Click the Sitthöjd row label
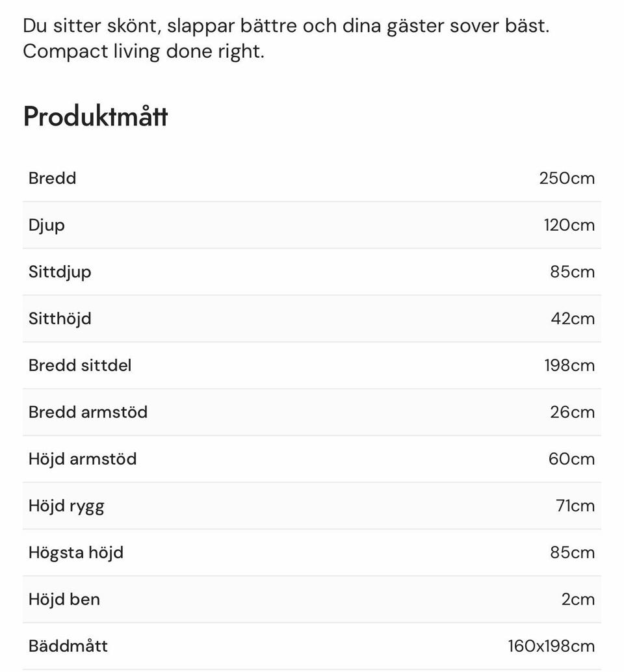 [60, 318]
